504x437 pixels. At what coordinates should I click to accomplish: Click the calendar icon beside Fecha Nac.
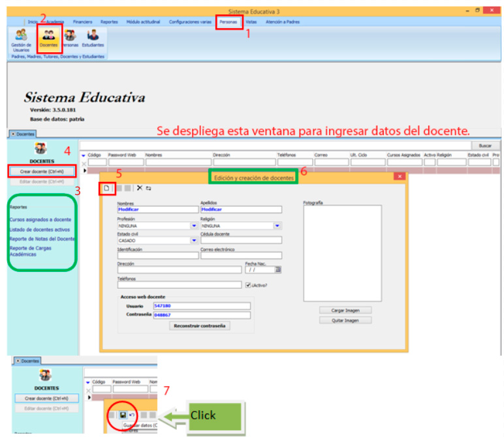click(278, 269)
